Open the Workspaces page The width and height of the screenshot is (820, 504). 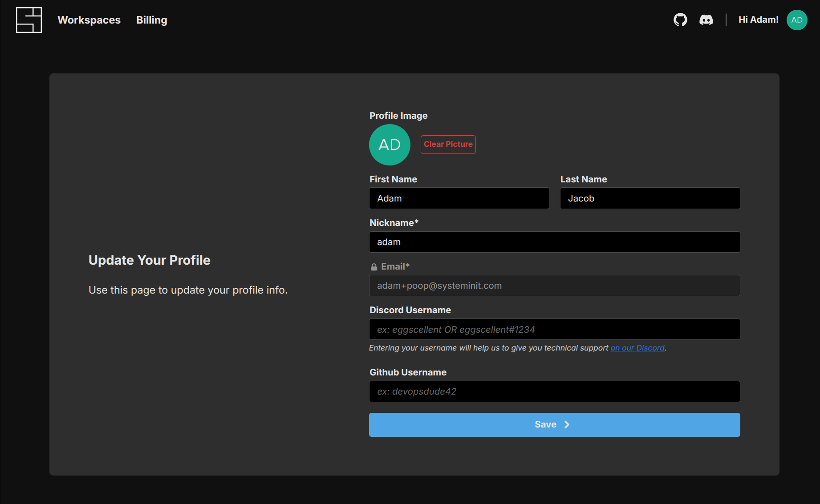tap(89, 20)
